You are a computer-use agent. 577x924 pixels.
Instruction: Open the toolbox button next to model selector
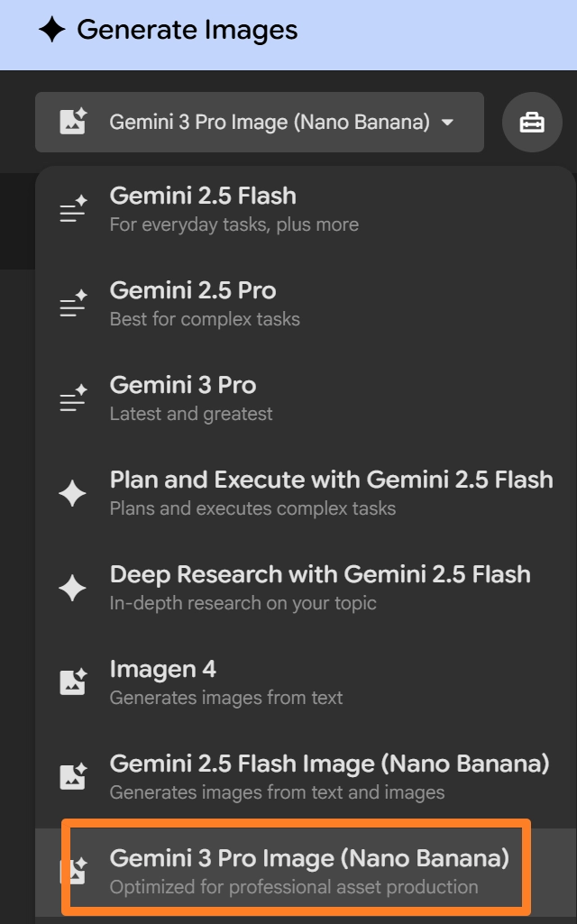click(x=532, y=122)
